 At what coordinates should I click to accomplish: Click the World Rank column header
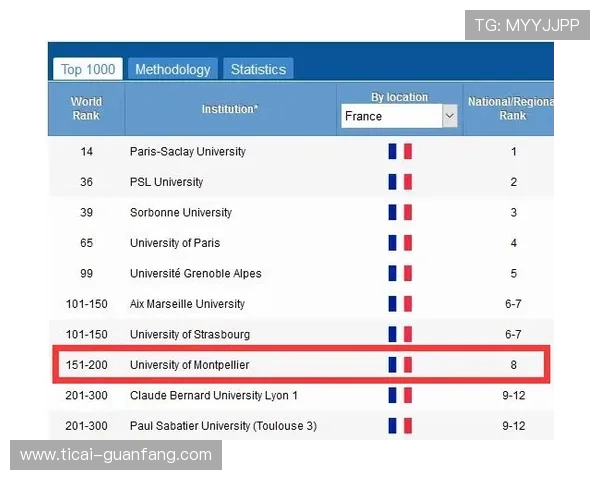point(86,109)
